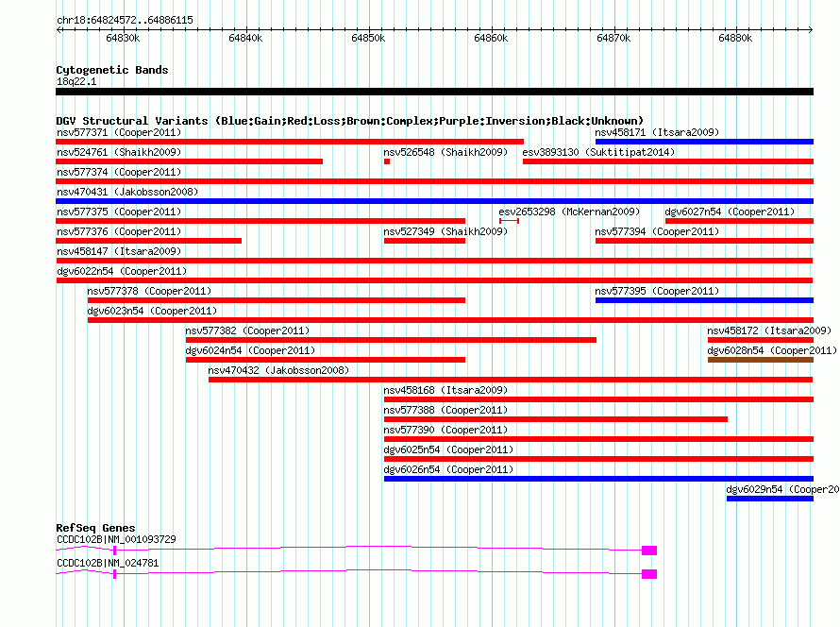Select the blue nsv577395 (Cooper2011) gain bar
The width and height of the screenshot is (840, 627).
click(x=704, y=300)
